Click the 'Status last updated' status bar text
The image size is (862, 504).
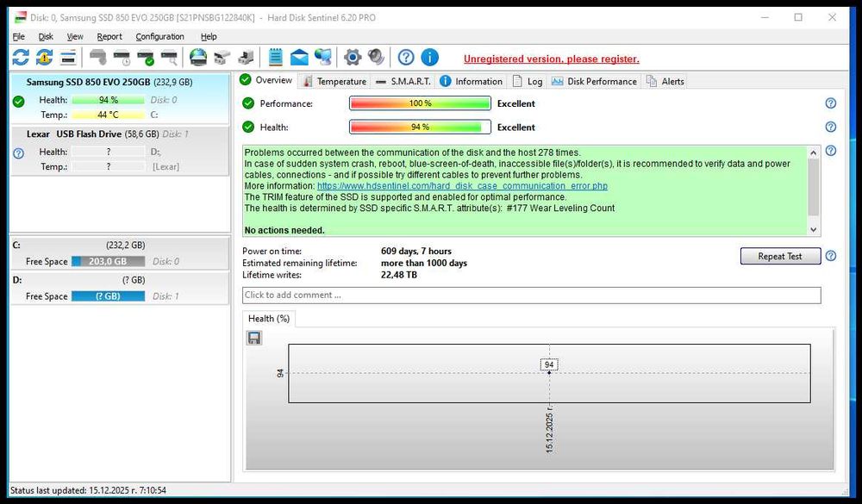88,490
